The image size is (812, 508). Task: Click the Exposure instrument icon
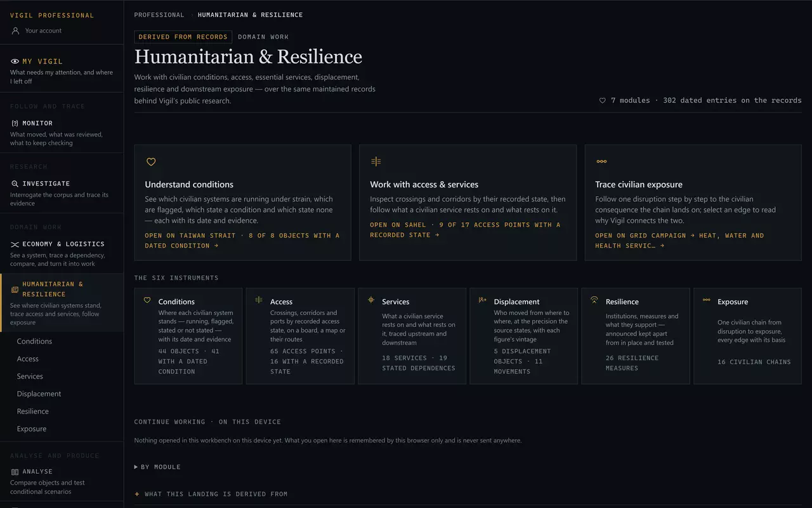point(707,300)
